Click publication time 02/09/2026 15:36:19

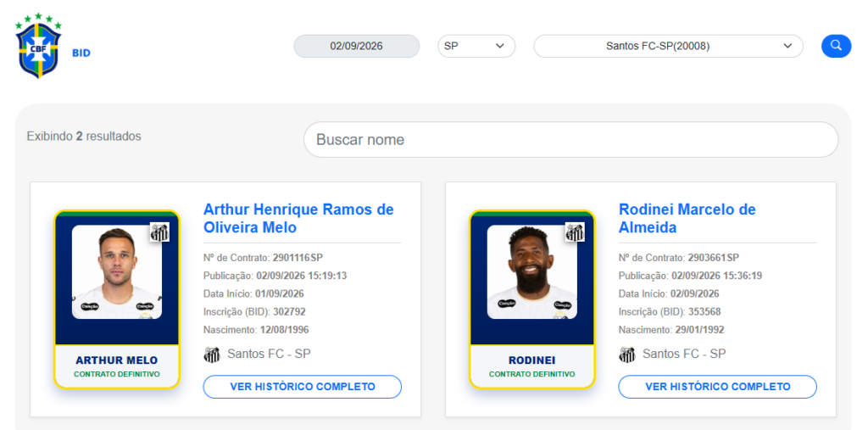pos(716,276)
